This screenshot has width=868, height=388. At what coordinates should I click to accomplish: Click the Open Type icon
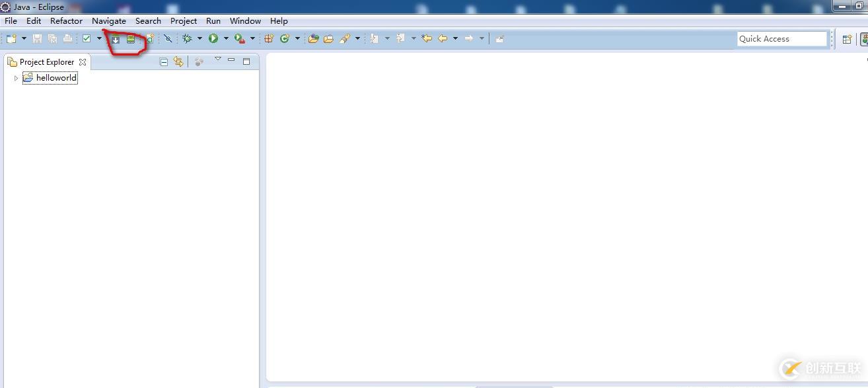tap(313, 39)
